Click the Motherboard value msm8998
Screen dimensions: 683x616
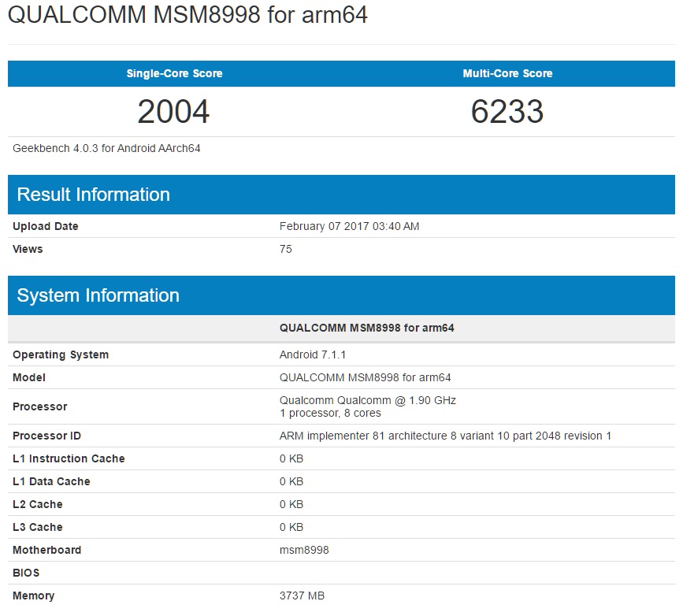[303, 550]
